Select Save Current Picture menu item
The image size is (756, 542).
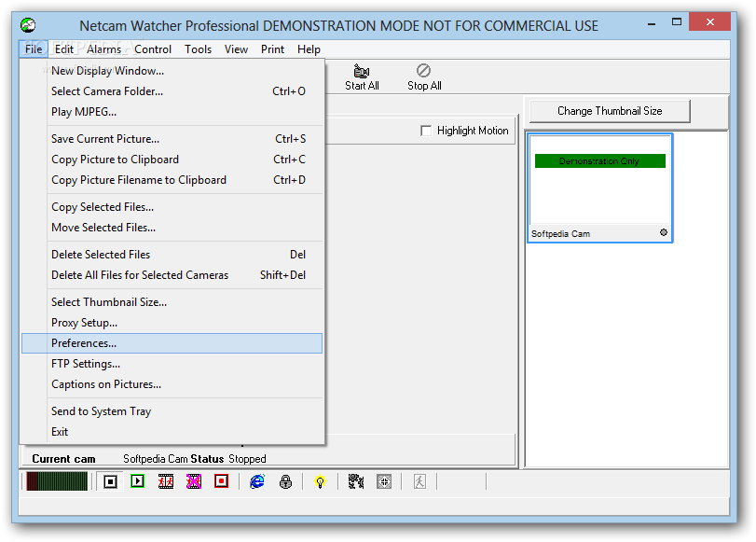pyautogui.click(x=172, y=139)
